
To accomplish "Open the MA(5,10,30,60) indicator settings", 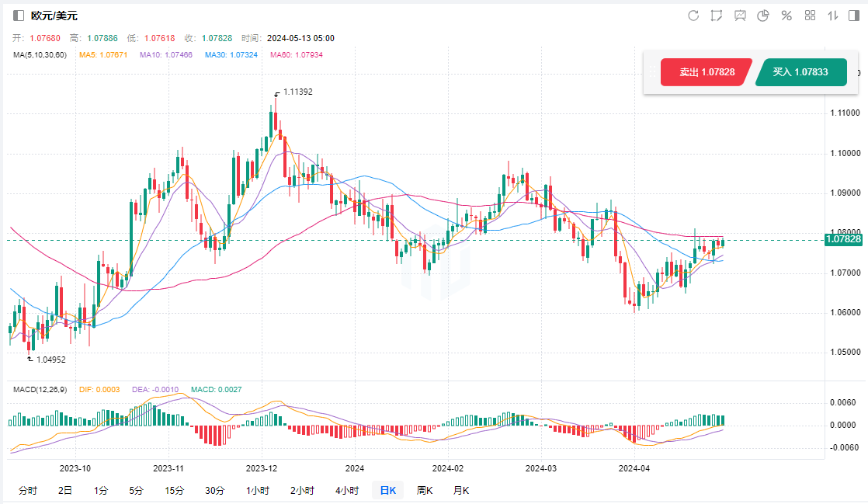I will click(40, 55).
